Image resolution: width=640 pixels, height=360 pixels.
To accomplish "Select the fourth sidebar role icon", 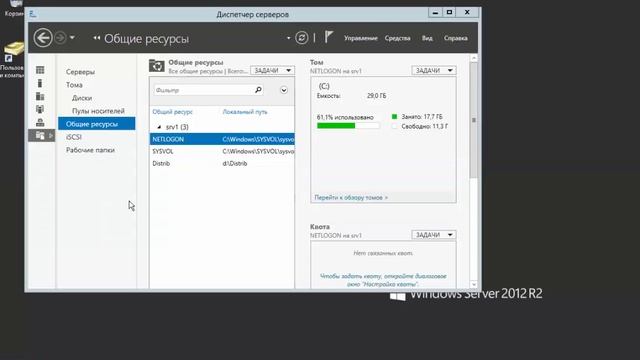I will (40, 109).
